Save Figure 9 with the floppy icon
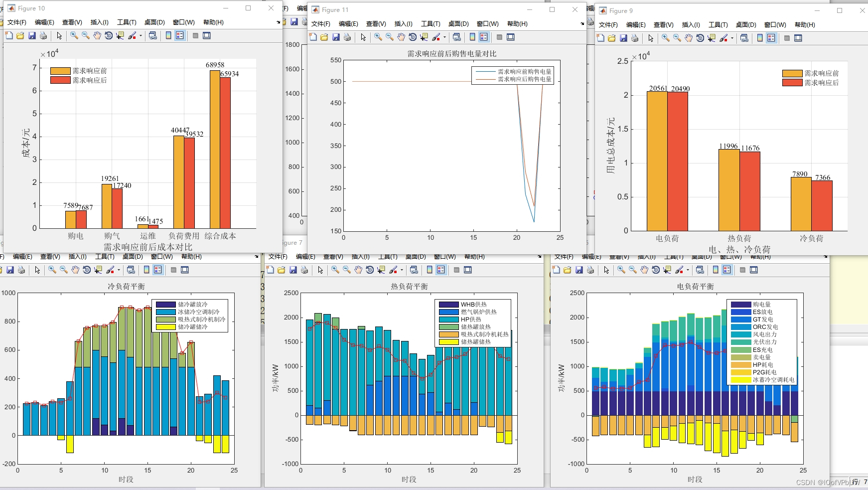 [x=623, y=38]
